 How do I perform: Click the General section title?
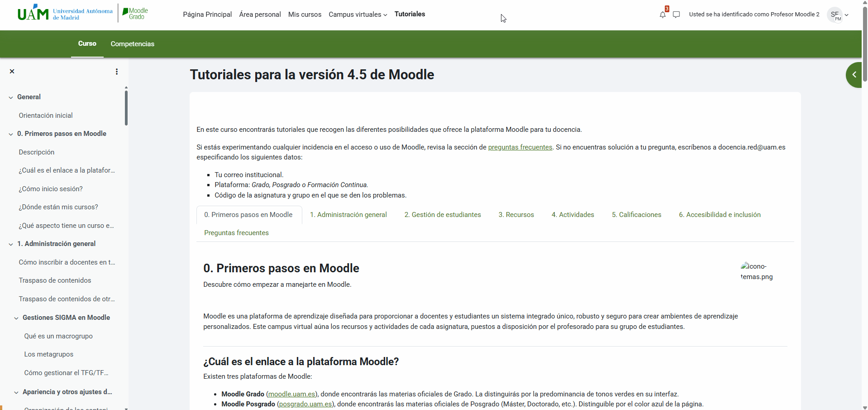pos(29,97)
